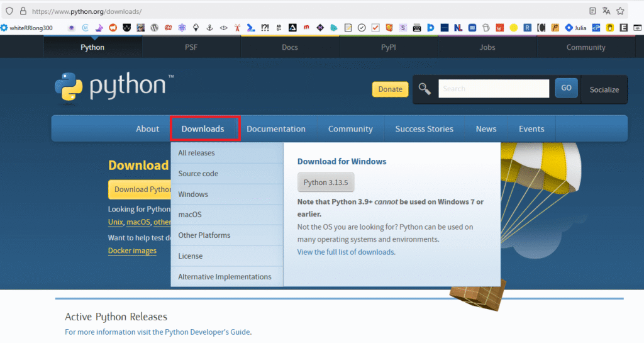644x343 pixels.
Task: Choose Source code in the dropdown menu
Action: 198,174
